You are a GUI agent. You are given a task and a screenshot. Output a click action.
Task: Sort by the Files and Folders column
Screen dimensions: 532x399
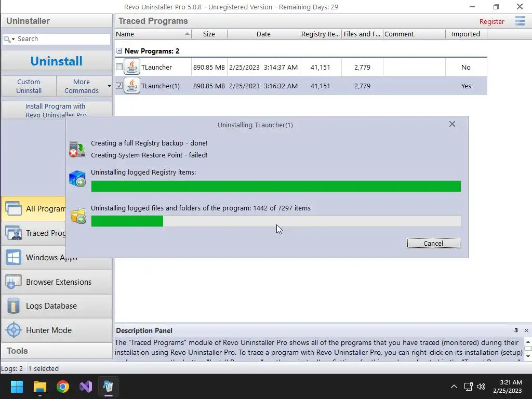tap(362, 34)
